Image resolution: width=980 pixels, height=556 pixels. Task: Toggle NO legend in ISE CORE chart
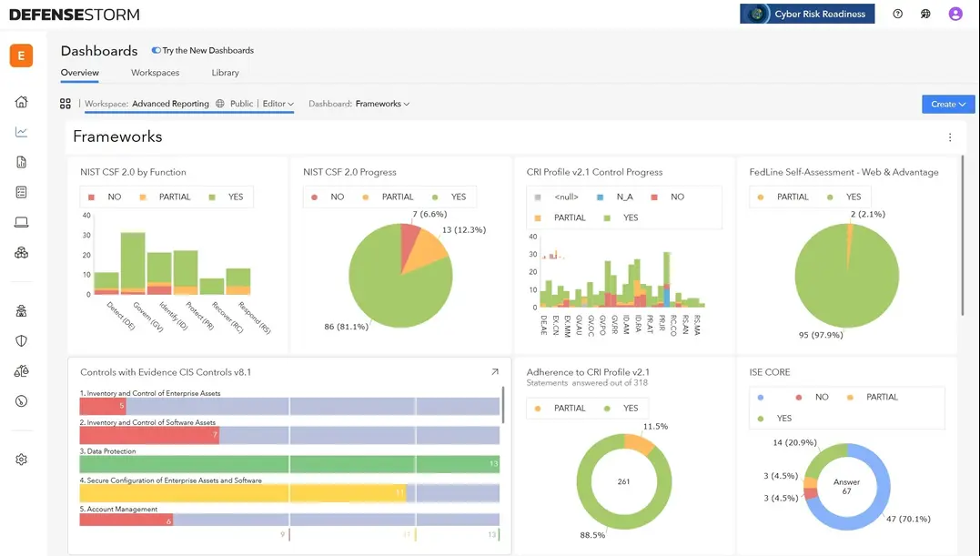pos(812,398)
